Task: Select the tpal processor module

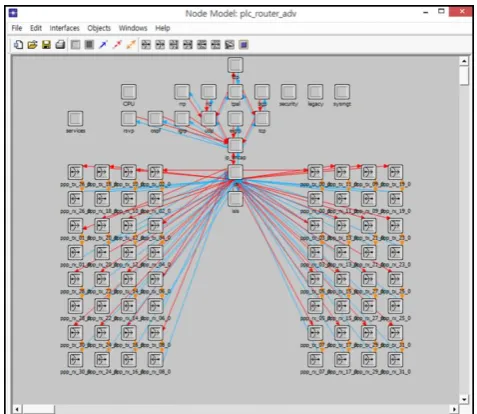Action: tap(235, 92)
